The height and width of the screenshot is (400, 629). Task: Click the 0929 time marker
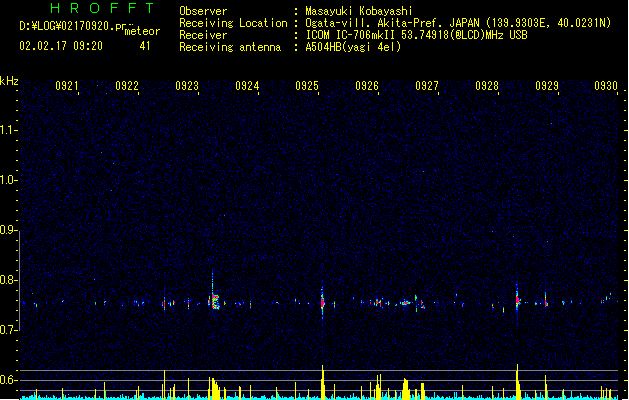(x=547, y=86)
